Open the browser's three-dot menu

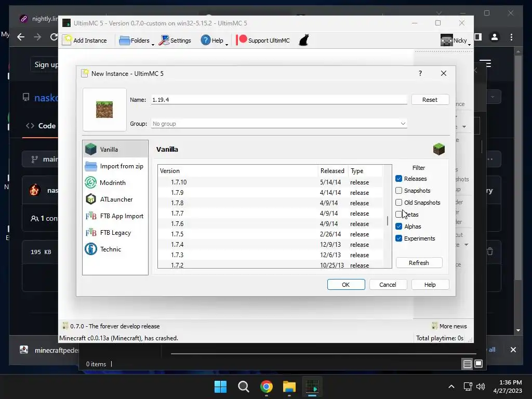click(x=511, y=37)
